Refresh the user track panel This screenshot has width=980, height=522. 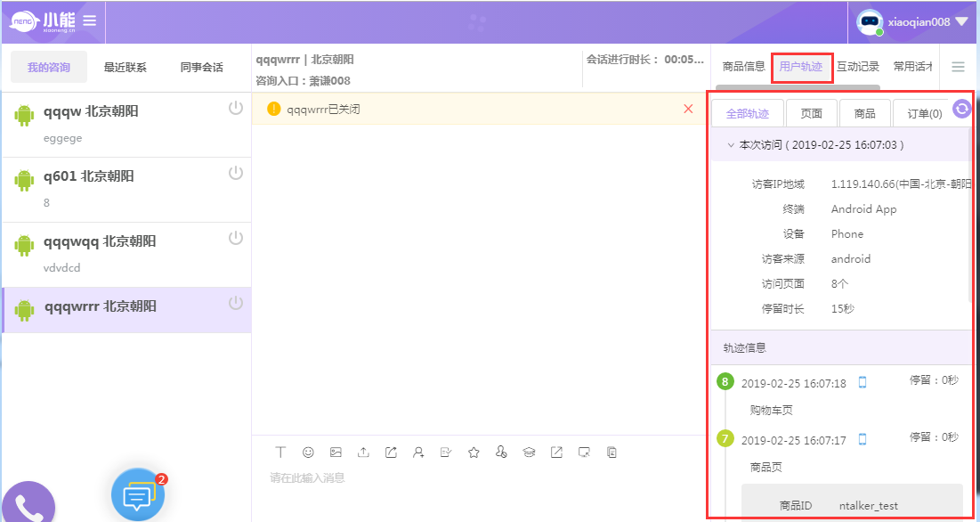[961, 109]
